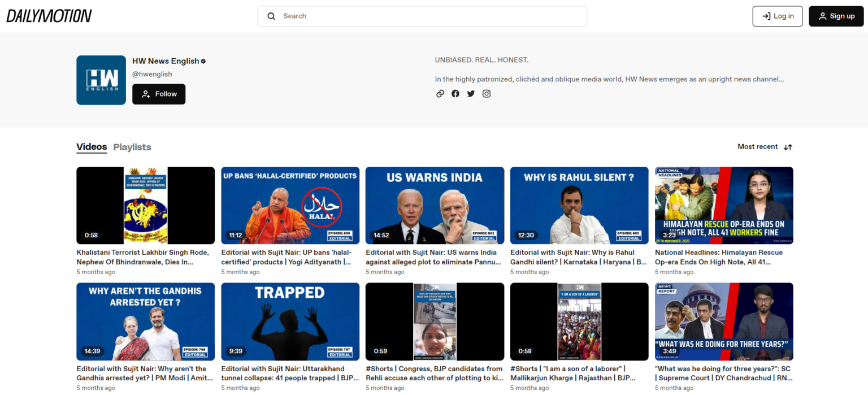
Task: Open Why Is Rahul Silent video thumbnail
Action: click(x=580, y=205)
